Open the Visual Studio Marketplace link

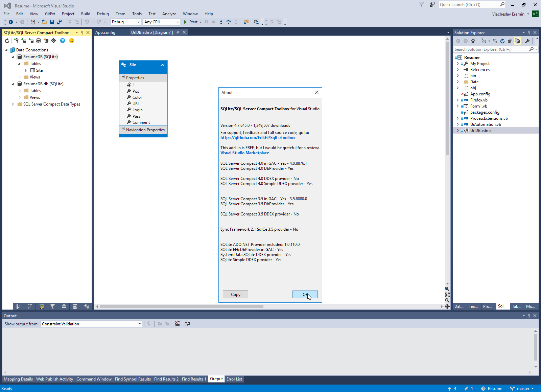click(x=245, y=153)
